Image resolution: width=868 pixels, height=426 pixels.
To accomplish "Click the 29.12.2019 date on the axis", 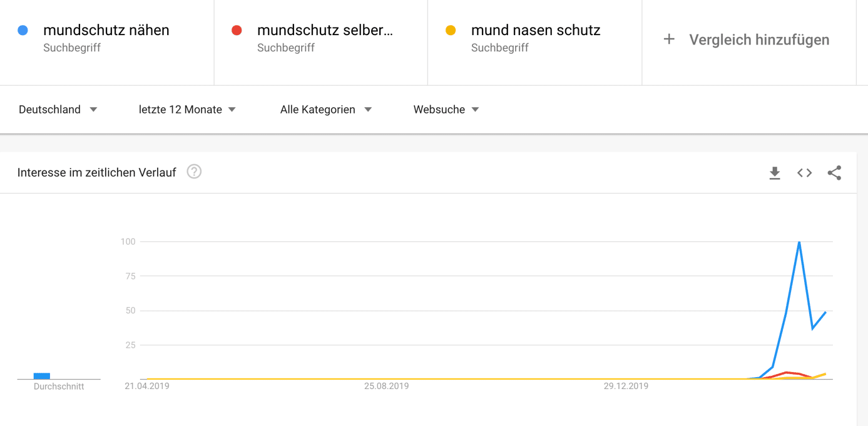I will [x=626, y=387].
